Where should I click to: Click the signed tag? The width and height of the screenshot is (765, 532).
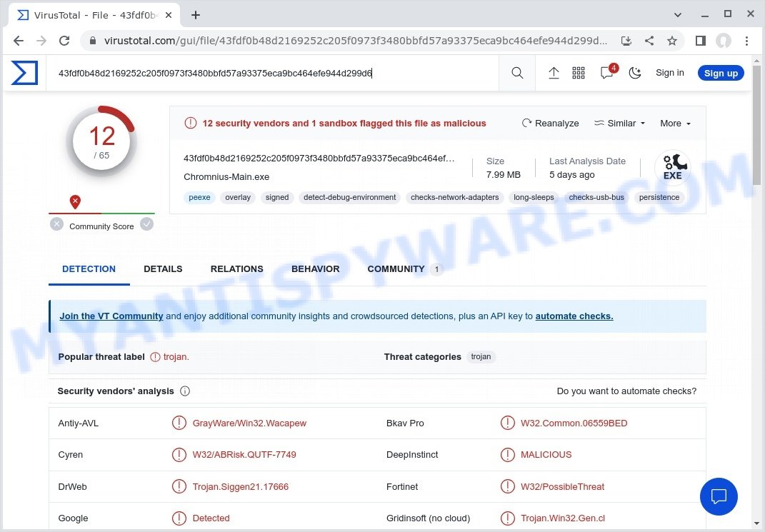coord(277,198)
